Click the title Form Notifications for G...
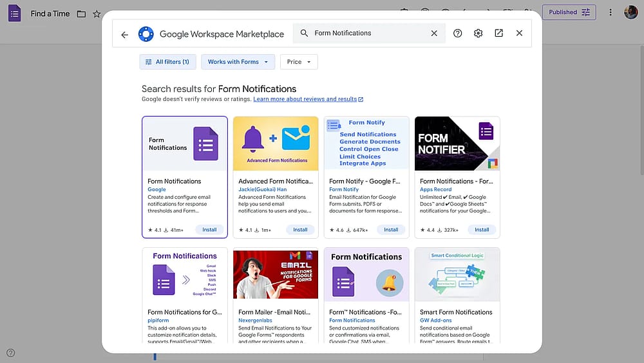The width and height of the screenshot is (644, 363). (184, 312)
